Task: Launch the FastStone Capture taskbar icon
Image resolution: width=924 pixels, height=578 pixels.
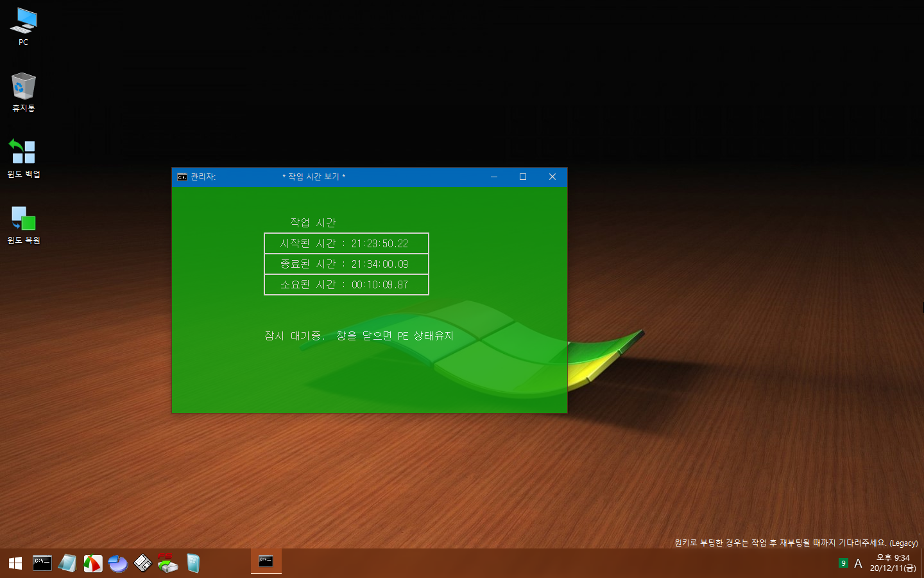Action: click(93, 563)
